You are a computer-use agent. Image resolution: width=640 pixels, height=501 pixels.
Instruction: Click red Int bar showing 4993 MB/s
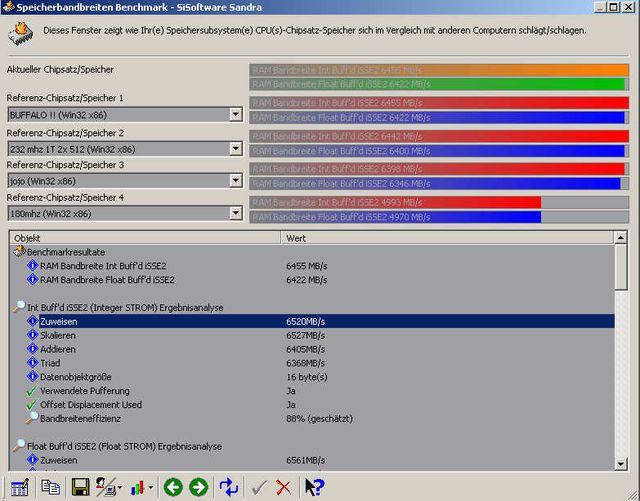point(439,202)
